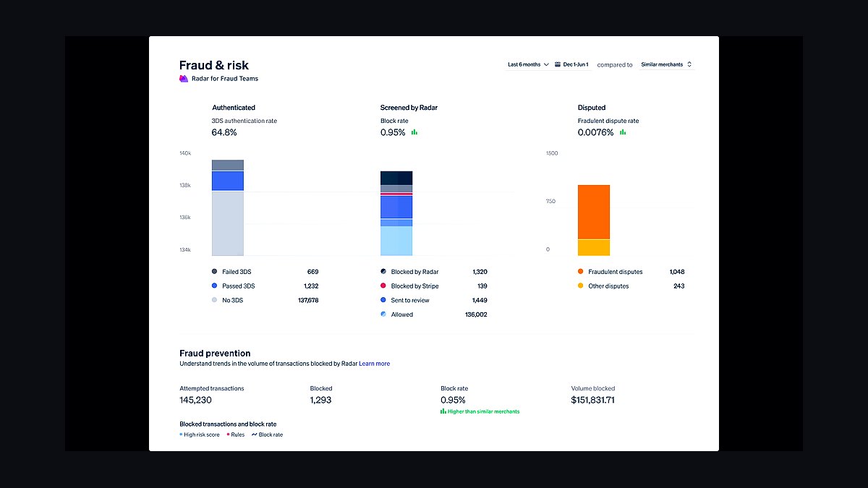Click the Blocked by Radar legend dot
The image size is (868, 488).
click(x=383, y=272)
